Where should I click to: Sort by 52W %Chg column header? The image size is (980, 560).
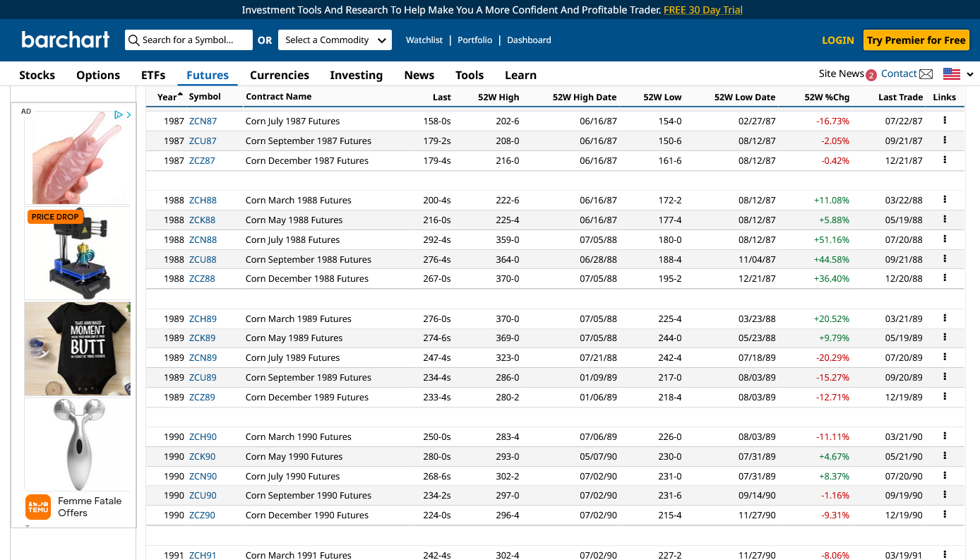(827, 97)
